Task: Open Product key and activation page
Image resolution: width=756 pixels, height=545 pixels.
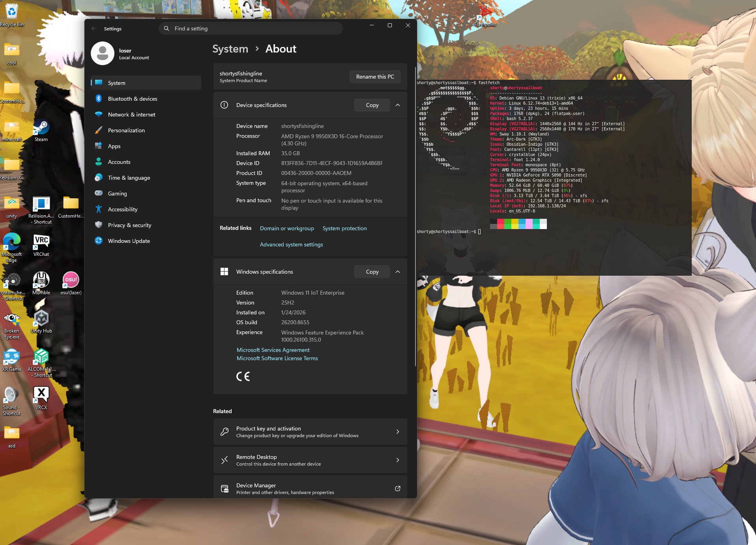Action: (x=310, y=432)
